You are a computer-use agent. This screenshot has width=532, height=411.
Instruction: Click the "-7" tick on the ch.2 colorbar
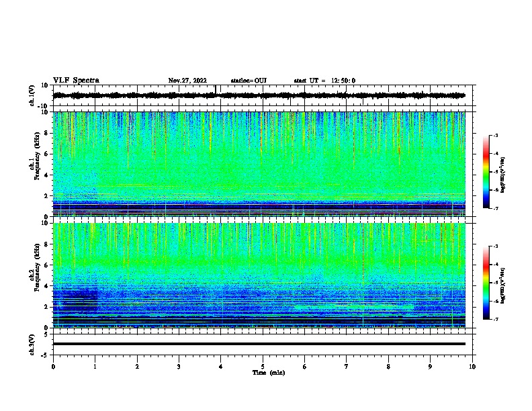495,319
